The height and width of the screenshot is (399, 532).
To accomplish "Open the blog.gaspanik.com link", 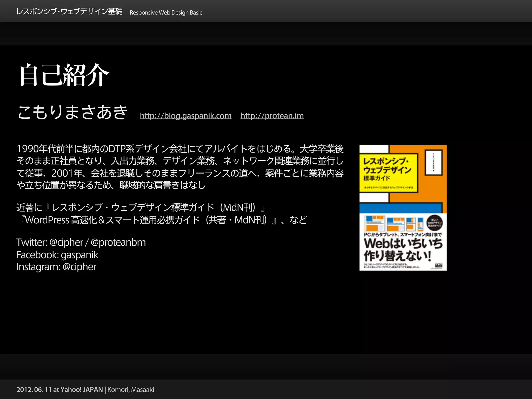I will [x=185, y=116].
